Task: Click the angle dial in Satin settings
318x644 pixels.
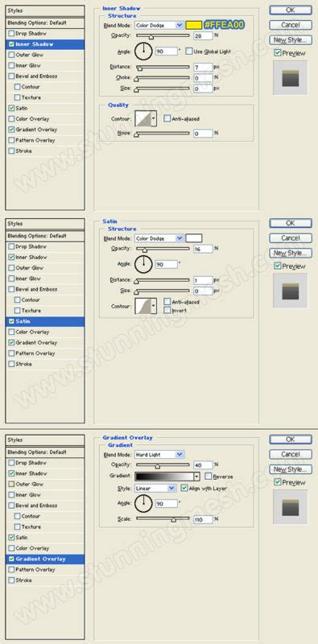Action: click(x=143, y=265)
